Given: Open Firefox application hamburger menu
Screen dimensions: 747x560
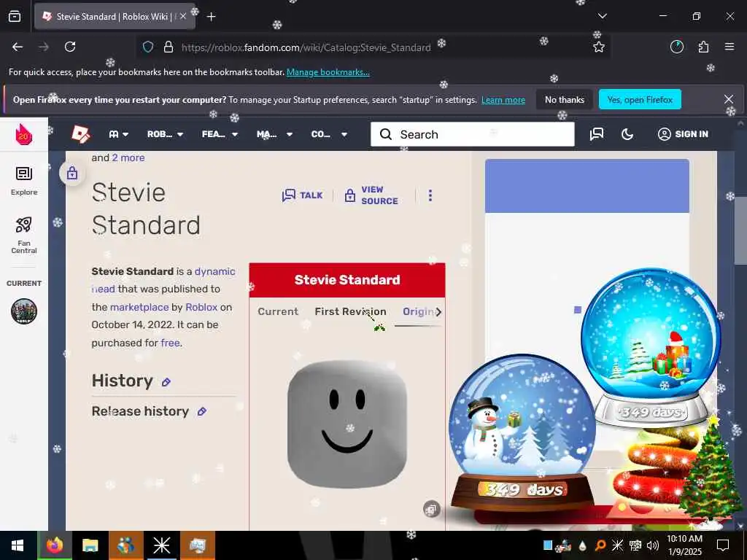Looking at the screenshot, I should pos(729,47).
